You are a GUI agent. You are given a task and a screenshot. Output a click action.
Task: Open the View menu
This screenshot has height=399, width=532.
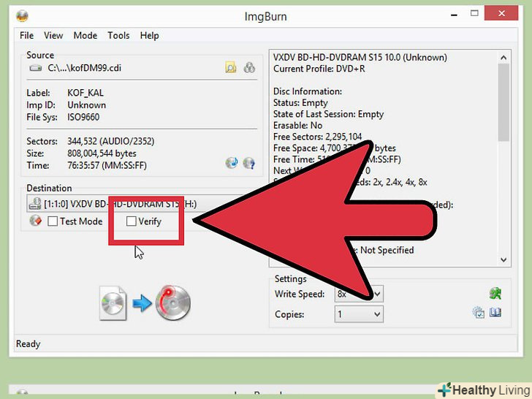click(x=53, y=35)
